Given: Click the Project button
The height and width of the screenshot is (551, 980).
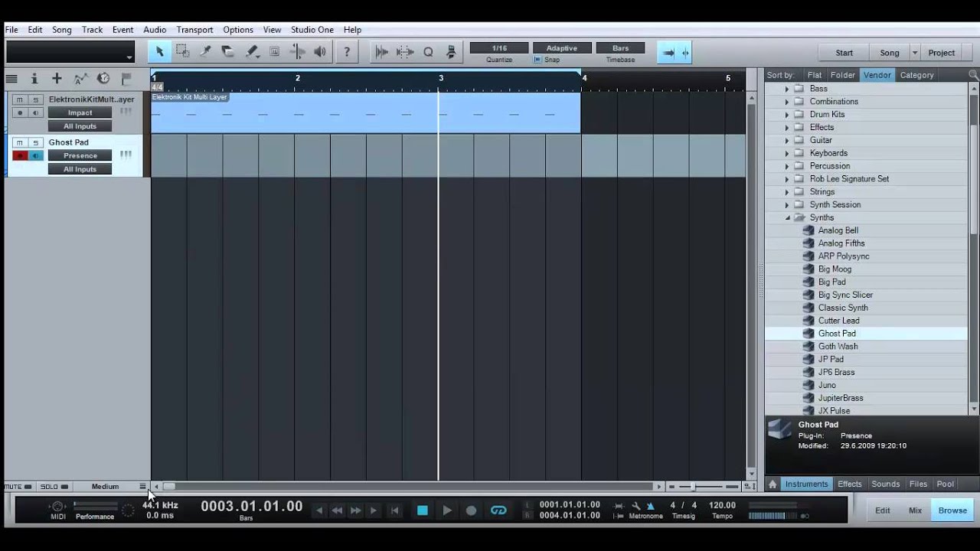Looking at the screenshot, I should click(941, 53).
